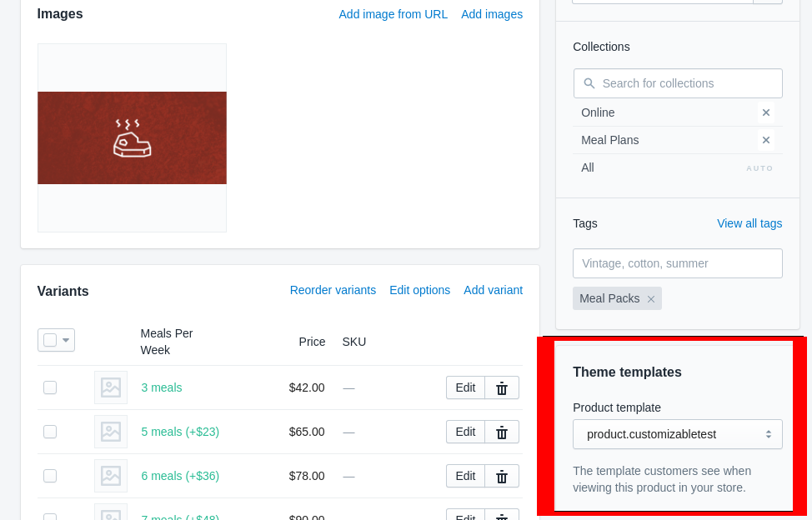Open View all tags
812x520 pixels.
click(x=749, y=223)
